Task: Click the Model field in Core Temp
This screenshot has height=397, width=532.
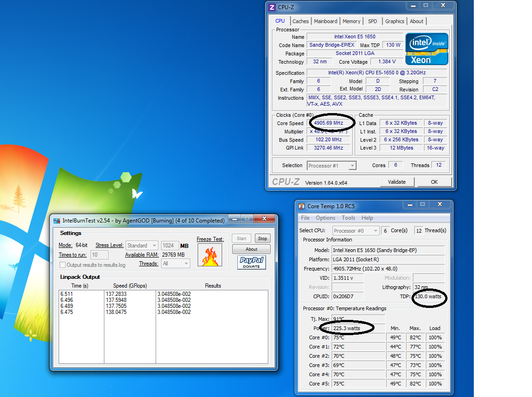Action: (388, 250)
